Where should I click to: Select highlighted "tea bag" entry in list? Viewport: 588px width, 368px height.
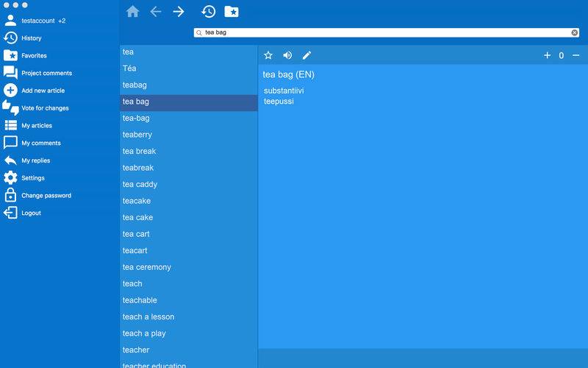[189, 102]
